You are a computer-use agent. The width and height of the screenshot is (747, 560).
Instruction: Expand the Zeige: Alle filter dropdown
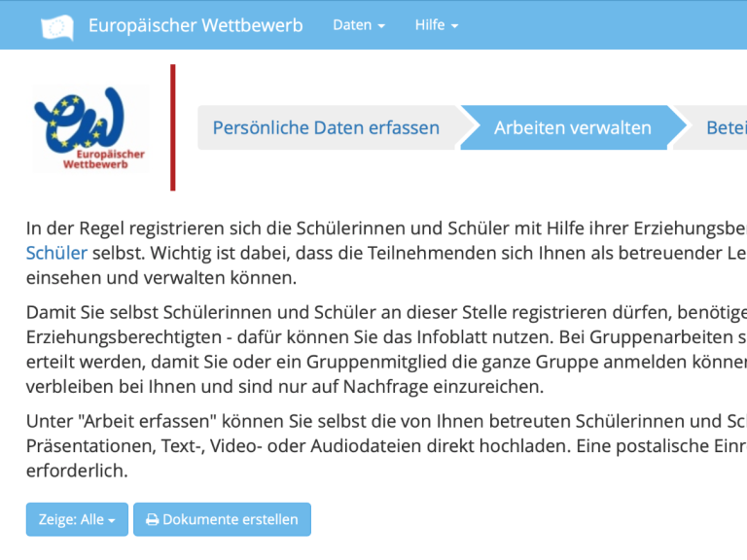(77, 520)
